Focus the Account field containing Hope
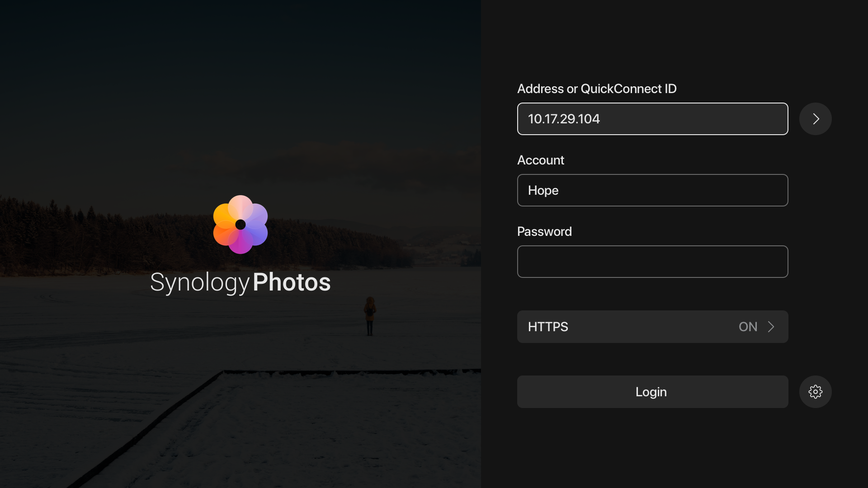 point(652,190)
